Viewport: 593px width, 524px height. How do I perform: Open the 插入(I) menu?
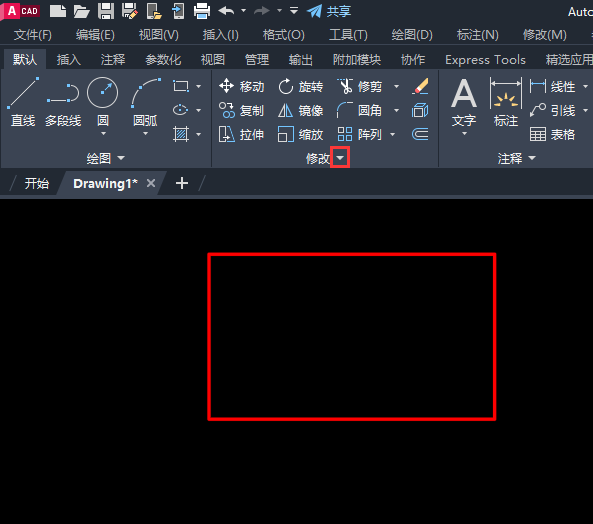(x=220, y=35)
